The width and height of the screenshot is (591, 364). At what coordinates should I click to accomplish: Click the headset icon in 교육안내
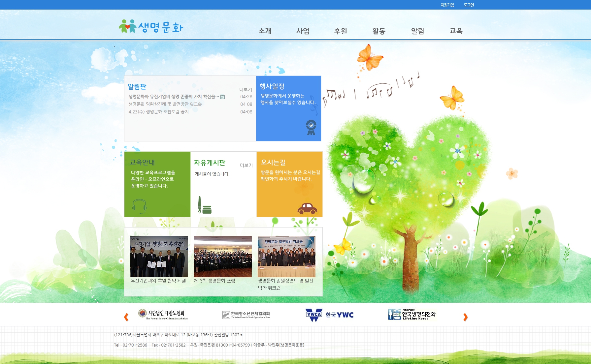tap(139, 206)
